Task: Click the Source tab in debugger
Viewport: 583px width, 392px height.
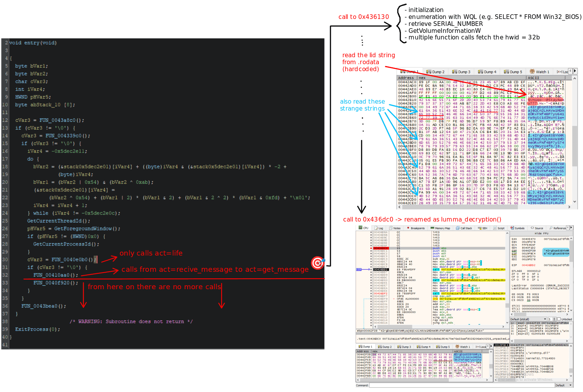Action: pyautogui.click(x=537, y=228)
